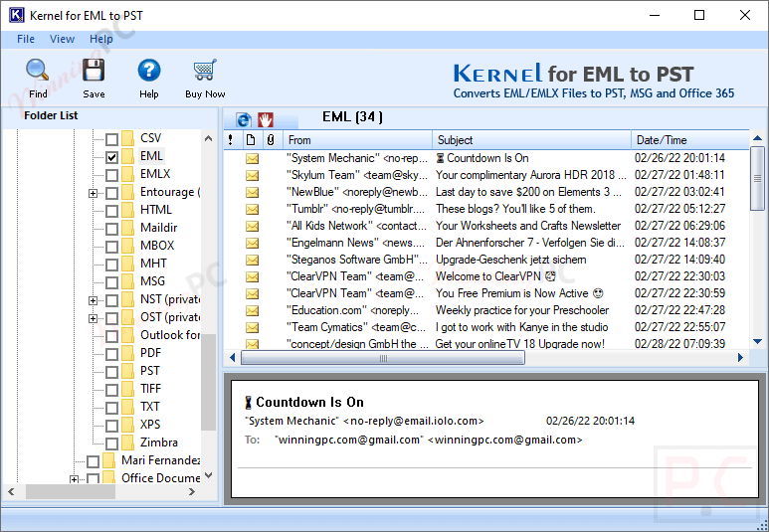Image resolution: width=769 pixels, height=532 pixels.
Task: Click the red stop hand icon
Action: [266, 119]
